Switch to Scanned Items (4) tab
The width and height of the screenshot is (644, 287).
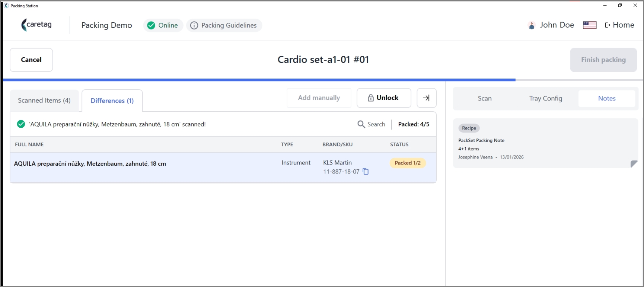(x=44, y=101)
